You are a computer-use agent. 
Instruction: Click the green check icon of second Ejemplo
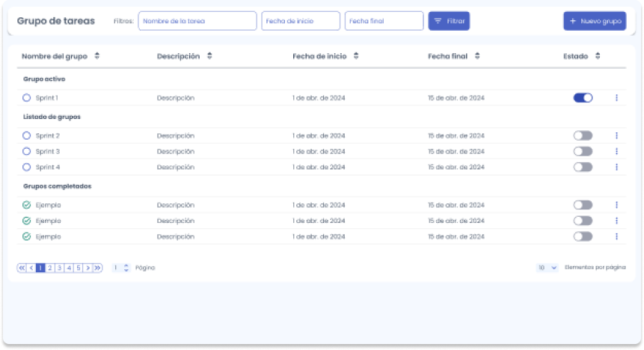pyautogui.click(x=27, y=221)
